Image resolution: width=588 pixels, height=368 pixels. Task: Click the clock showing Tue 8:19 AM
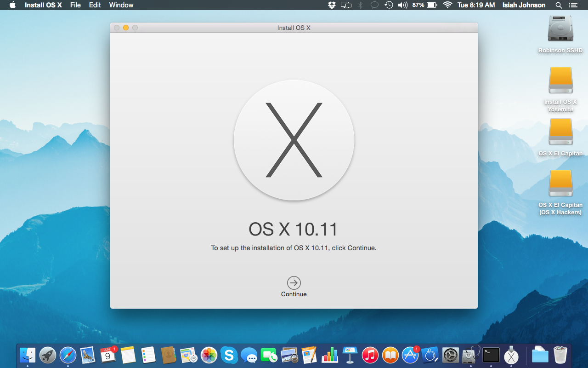[476, 5]
